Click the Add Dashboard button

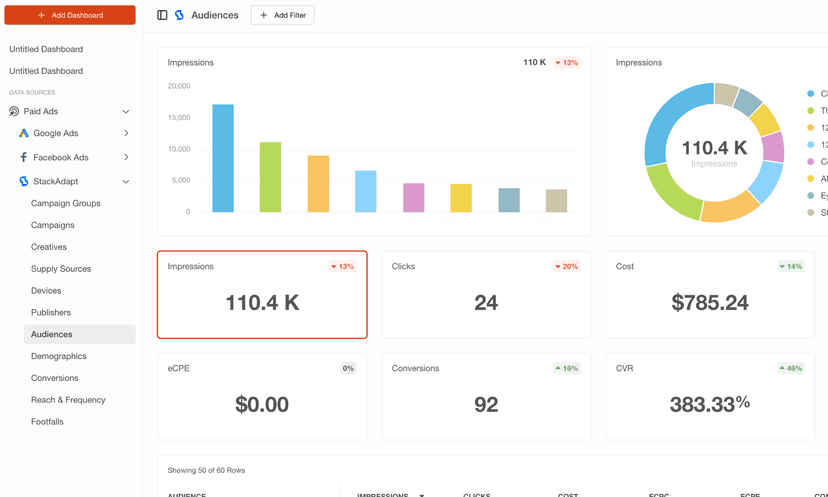point(70,15)
